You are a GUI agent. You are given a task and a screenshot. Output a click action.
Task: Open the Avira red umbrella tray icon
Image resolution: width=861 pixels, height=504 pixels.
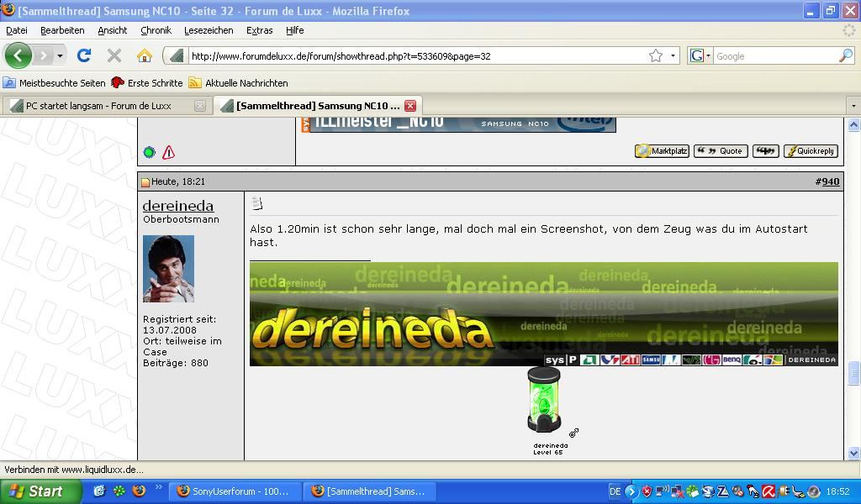tap(769, 491)
